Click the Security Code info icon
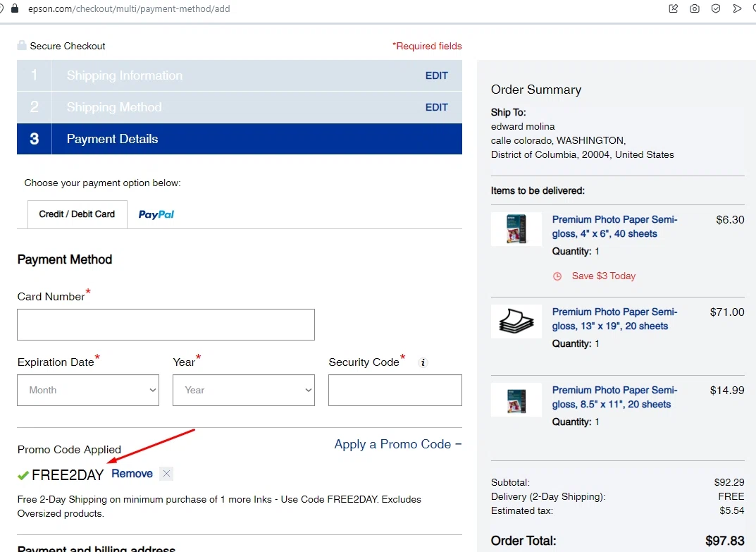 423,362
